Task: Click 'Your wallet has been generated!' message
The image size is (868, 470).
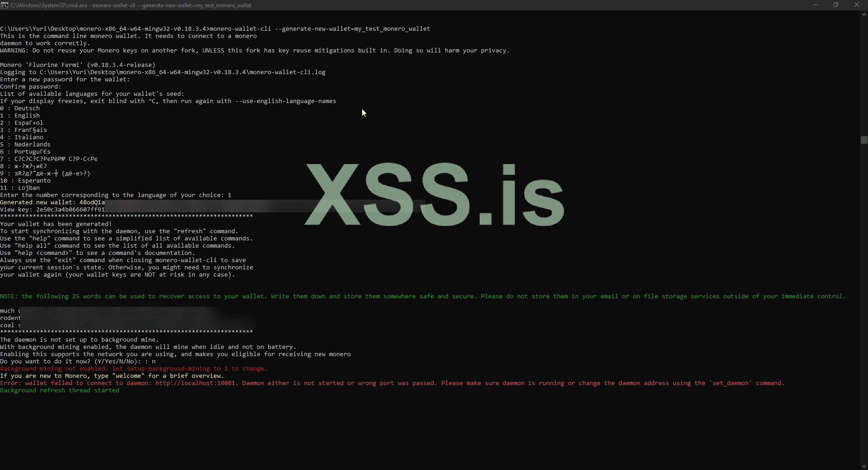Action: pos(56,224)
